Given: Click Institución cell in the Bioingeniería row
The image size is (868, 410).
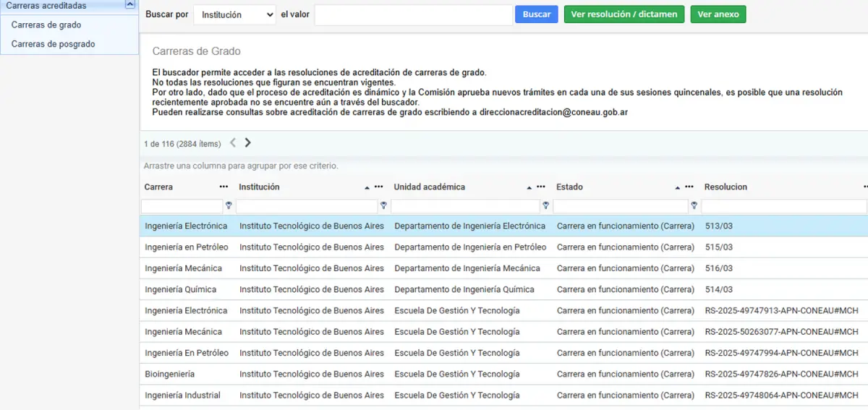Looking at the screenshot, I should point(312,374).
